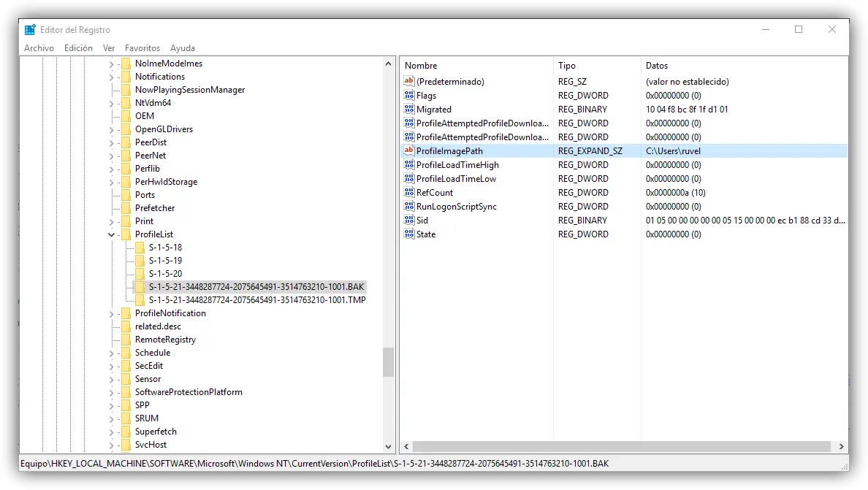The height and width of the screenshot is (490, 868).
Task: Open the Ayuda menu
Action: (182, 48)
